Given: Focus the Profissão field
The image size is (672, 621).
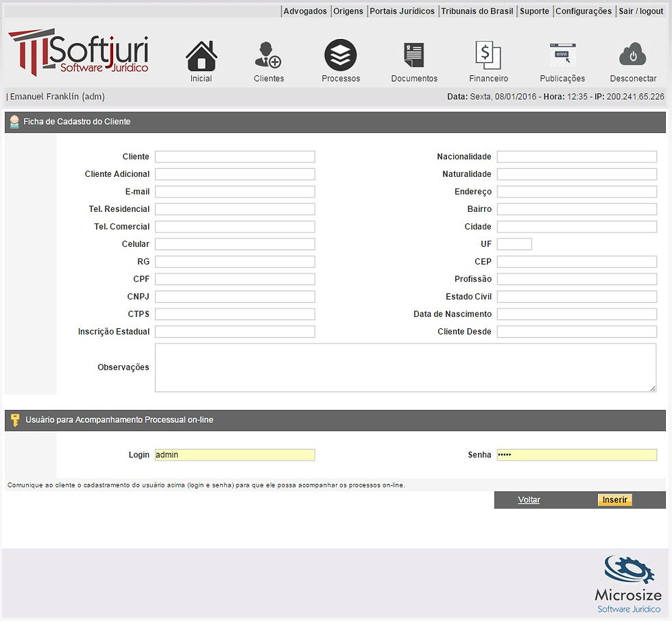Looking at the screenshot, I should point(577,279).
